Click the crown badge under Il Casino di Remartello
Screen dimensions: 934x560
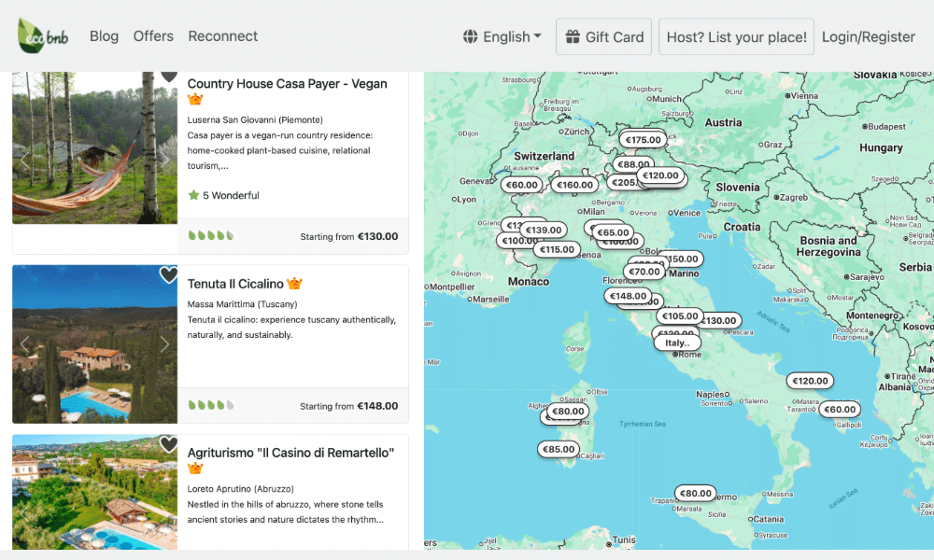(195, 469)
